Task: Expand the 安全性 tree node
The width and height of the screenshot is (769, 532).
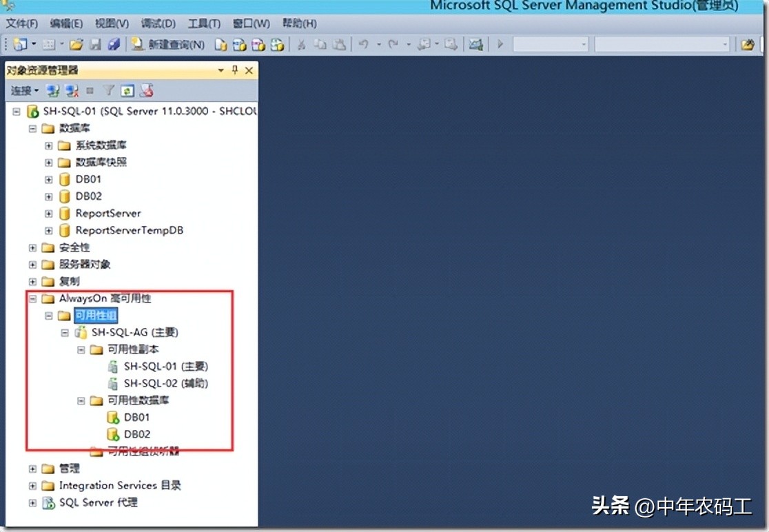Action: coord(32,247)
